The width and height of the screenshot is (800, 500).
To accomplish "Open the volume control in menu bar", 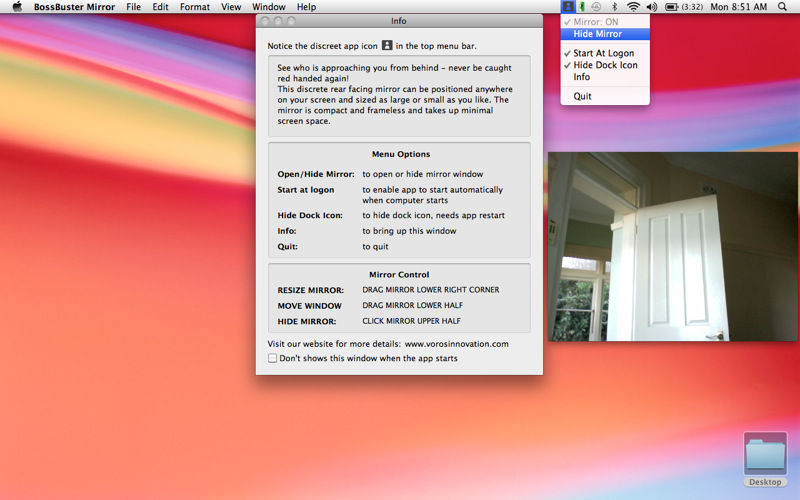I will (x=652, y=7).
